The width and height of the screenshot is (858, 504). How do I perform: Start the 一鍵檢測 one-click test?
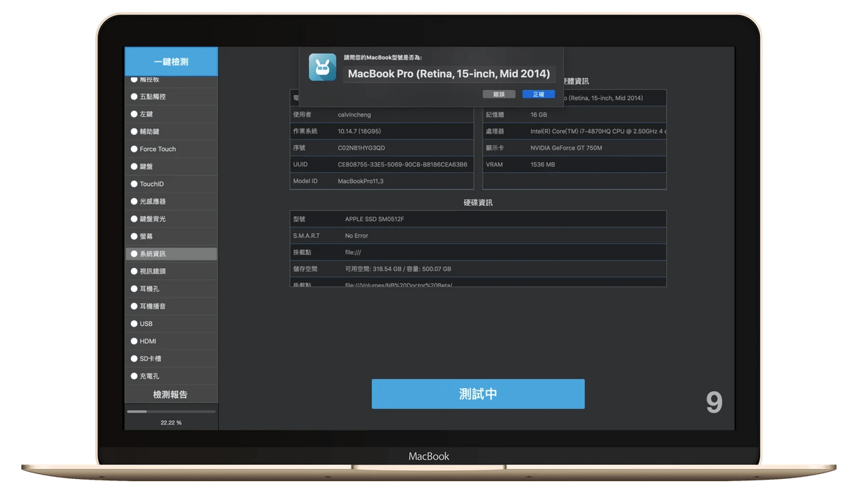[172, 62]
